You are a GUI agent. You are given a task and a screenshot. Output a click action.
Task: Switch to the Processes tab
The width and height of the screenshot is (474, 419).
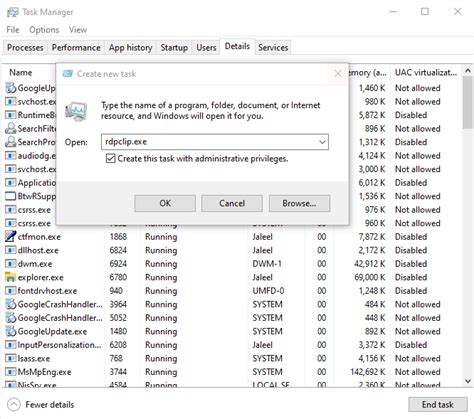(25, 48)
